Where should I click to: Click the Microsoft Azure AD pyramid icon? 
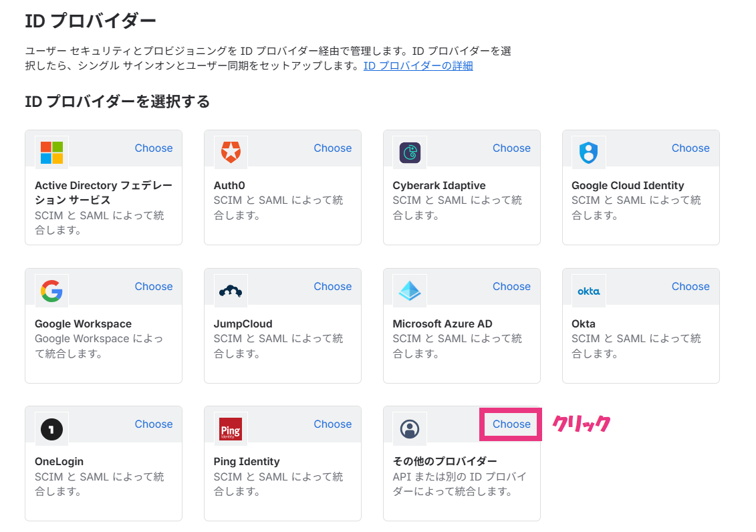pyautogui.click(x=410, y=291)
